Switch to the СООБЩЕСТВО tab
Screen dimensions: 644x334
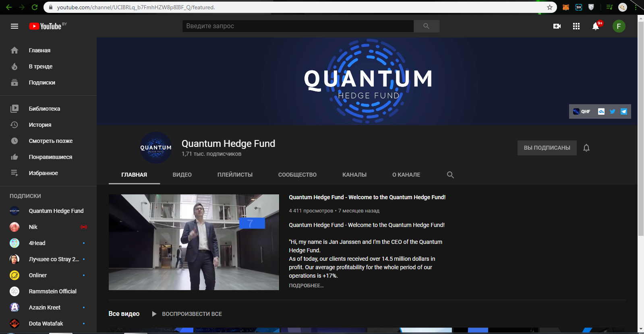click(297, 175)
